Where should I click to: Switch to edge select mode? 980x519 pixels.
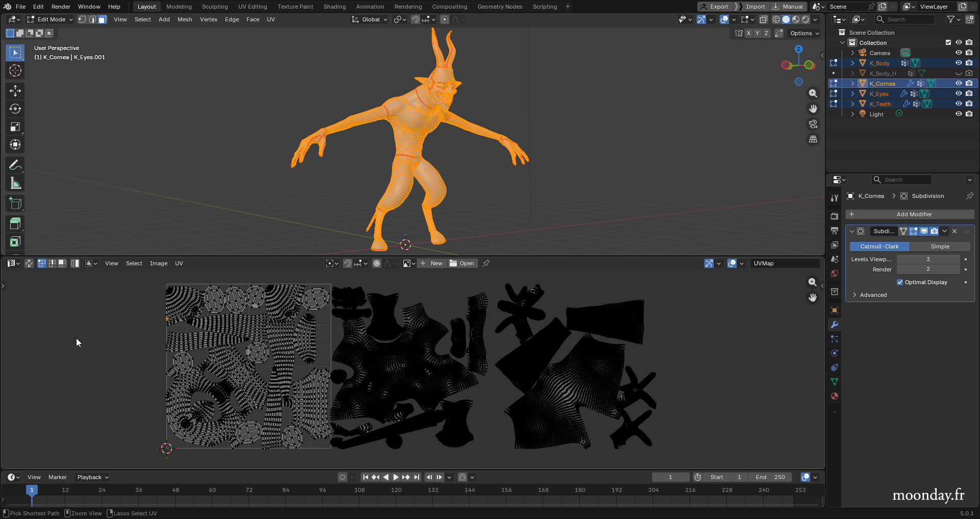[92, 19]
